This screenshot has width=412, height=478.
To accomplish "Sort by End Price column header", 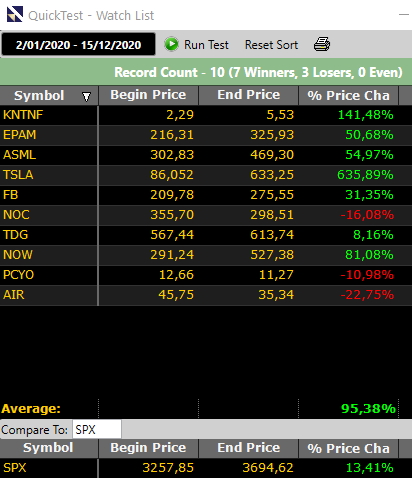I will point(248,95).
